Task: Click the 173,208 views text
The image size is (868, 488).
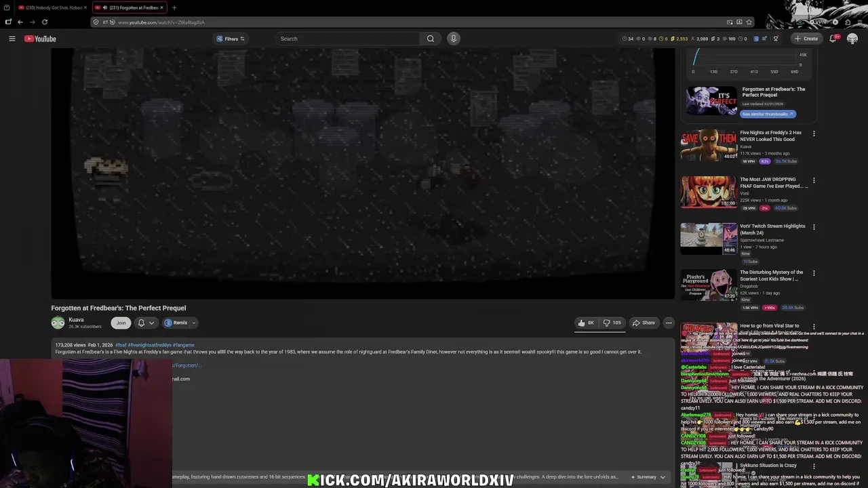Action: [x=71, y=345]
